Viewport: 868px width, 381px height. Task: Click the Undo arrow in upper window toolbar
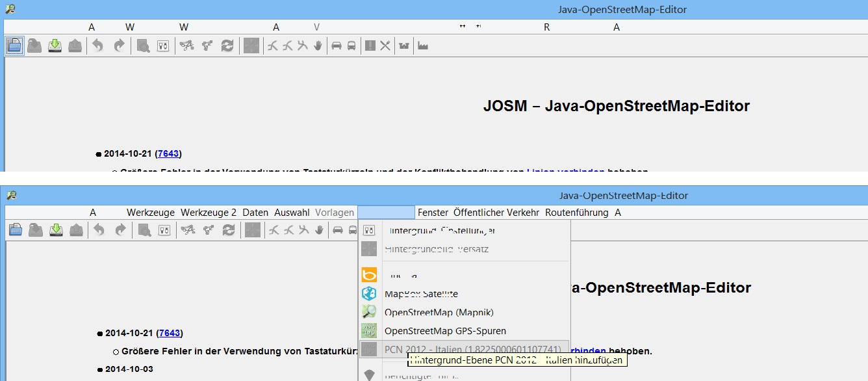click(x=98, y=46)
